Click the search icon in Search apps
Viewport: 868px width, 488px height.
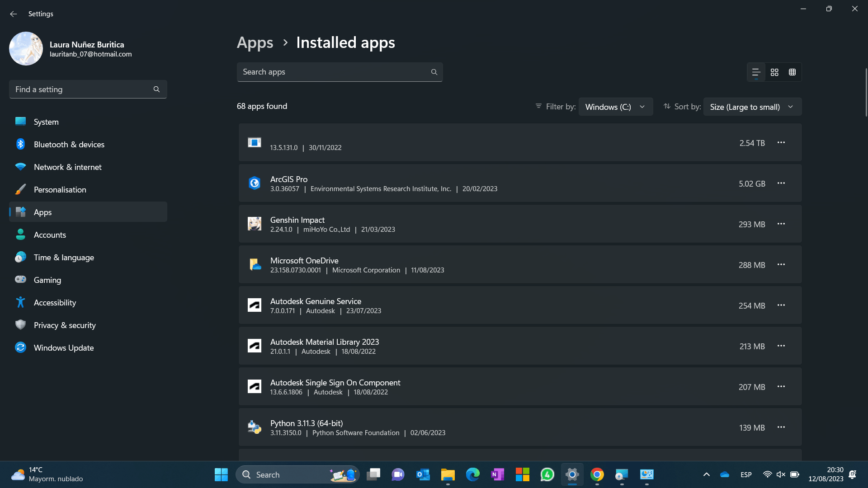pos(434,72)
